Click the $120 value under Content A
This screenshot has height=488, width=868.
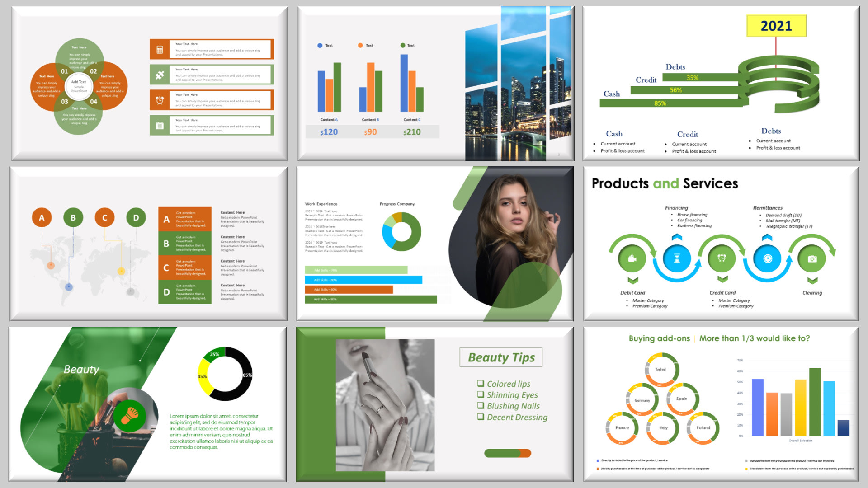(329, 132)
